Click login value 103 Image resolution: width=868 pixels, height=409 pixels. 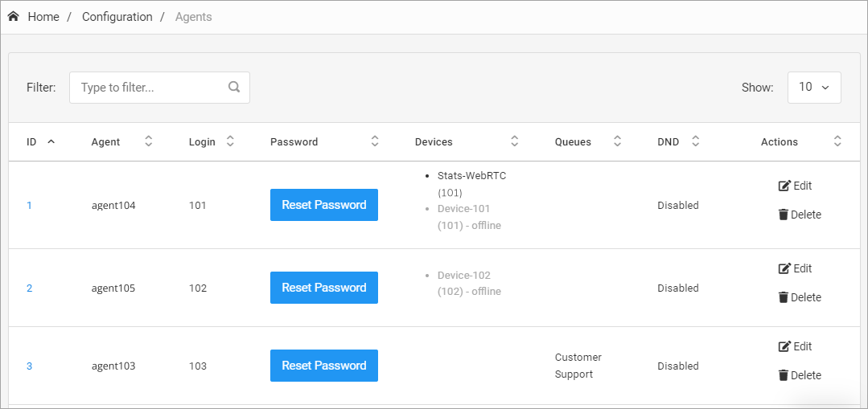point(198,366)
